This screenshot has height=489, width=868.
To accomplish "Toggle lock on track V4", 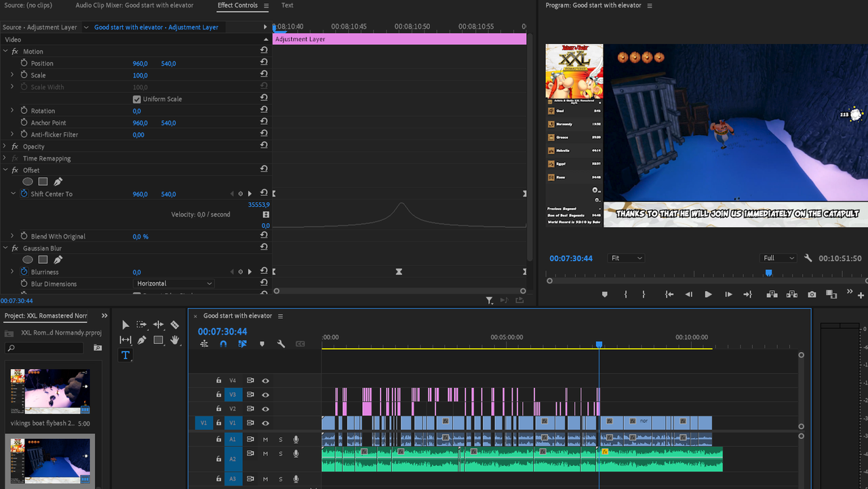I will 218,380.
